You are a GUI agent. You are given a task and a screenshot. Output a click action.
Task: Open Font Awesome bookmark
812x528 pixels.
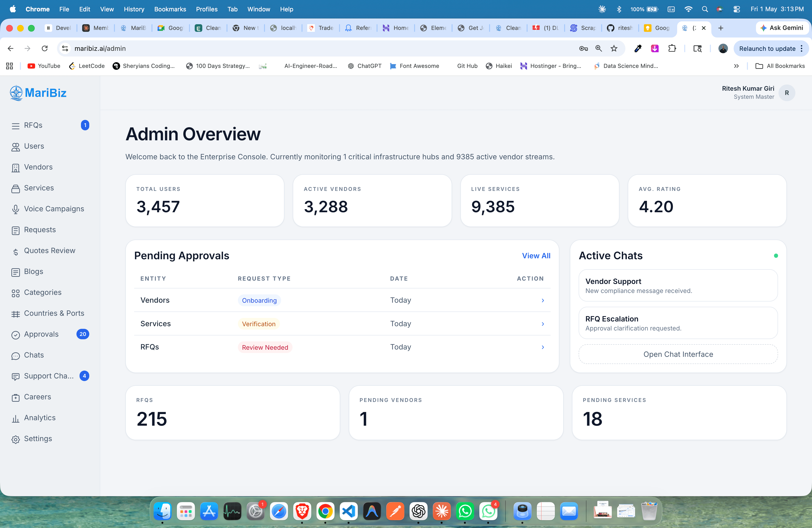(x=414, y=66)
